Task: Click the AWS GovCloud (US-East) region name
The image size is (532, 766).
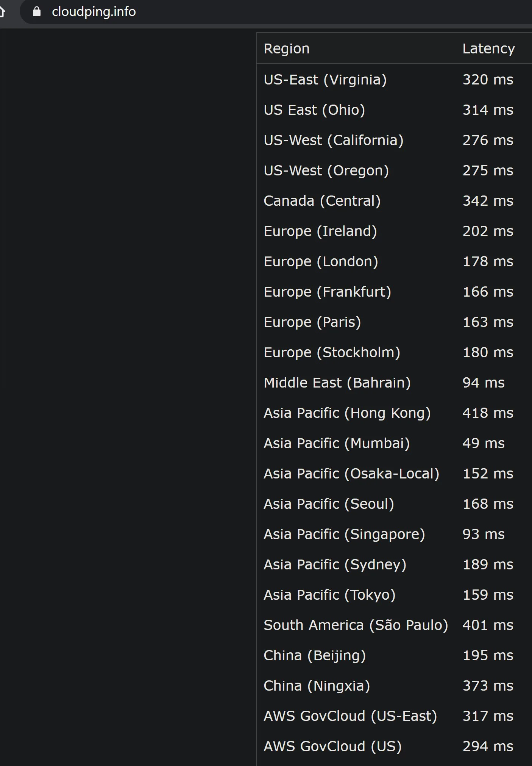Action: [x=350, y=716]
